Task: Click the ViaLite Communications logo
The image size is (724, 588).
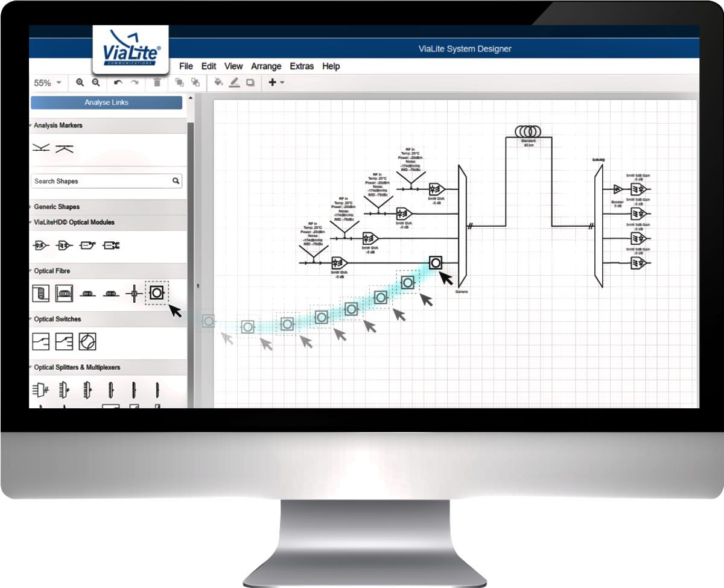Action: [x=130, y=50]
